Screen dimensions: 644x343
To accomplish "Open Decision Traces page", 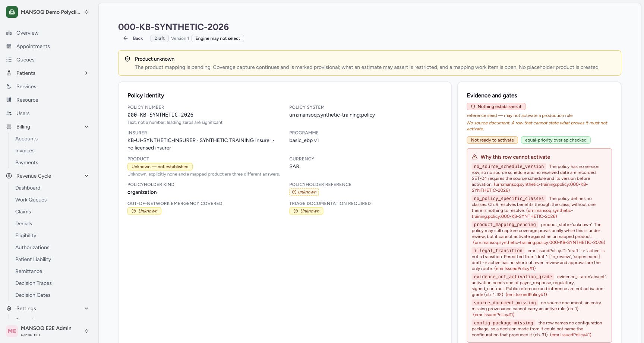I will [x=34, y=283].
